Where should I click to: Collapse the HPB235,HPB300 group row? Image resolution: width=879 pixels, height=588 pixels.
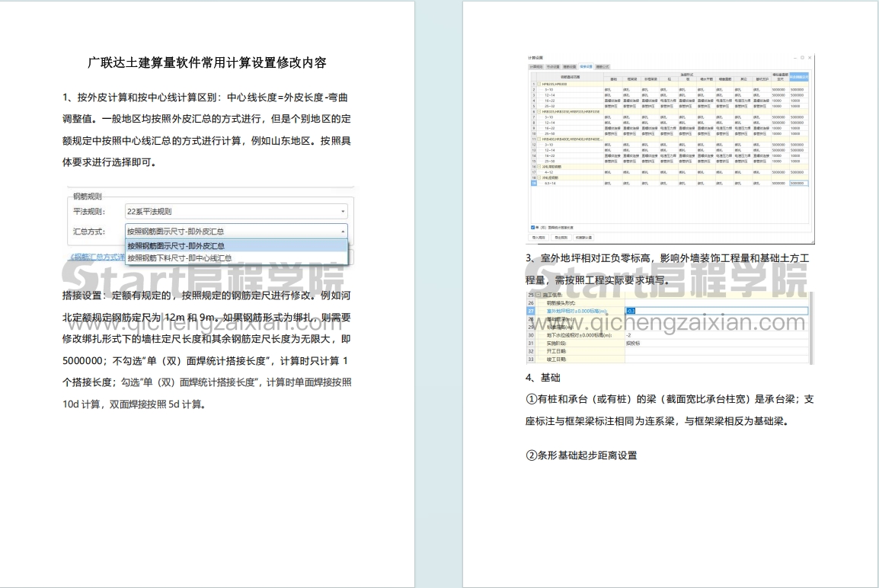pos(539,84)
